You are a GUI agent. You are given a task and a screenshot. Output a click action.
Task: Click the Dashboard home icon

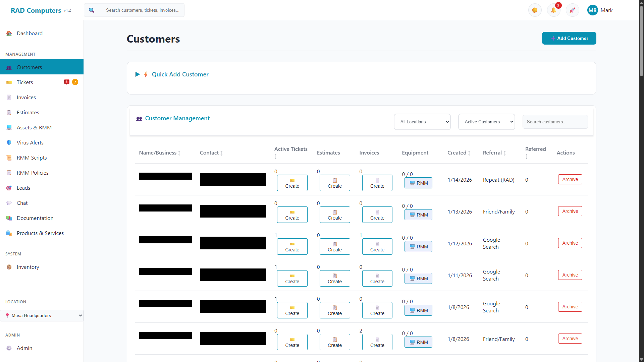pos(9,33)
